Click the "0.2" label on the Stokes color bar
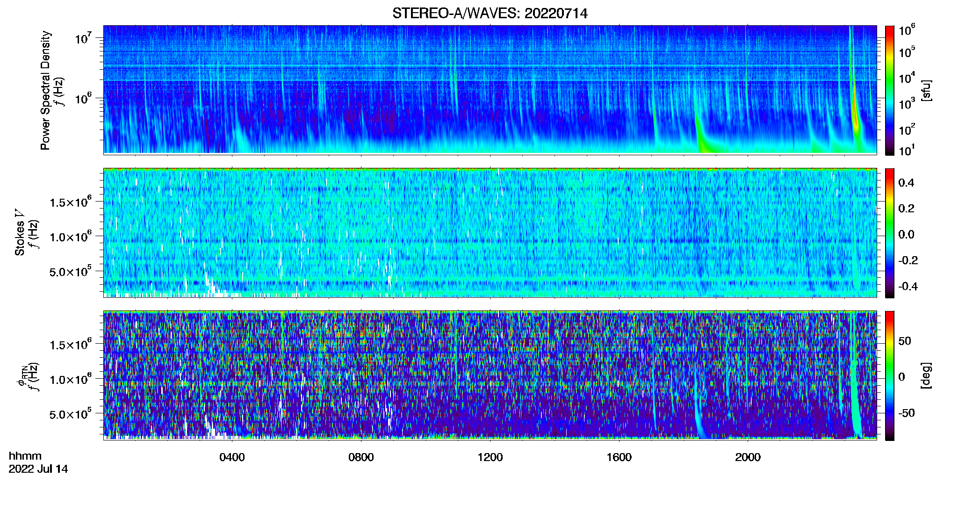Screen dimensions: 980x505 pyautogui.click(x=906, y=209)
